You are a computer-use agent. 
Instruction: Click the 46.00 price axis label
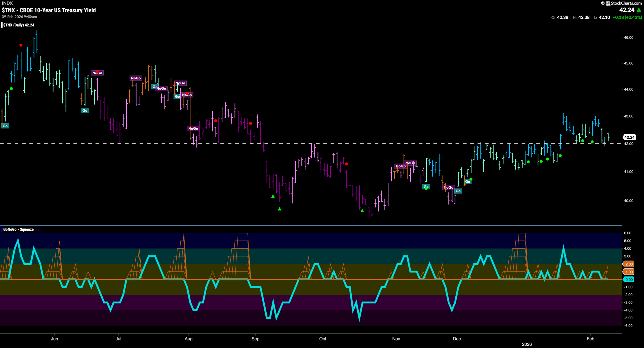(x=629, y=37)
